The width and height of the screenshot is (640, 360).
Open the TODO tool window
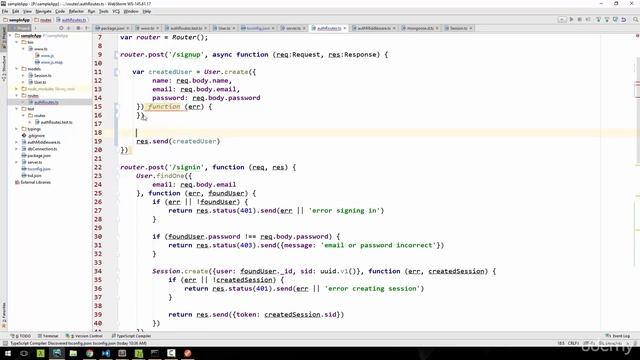[21, 336]
